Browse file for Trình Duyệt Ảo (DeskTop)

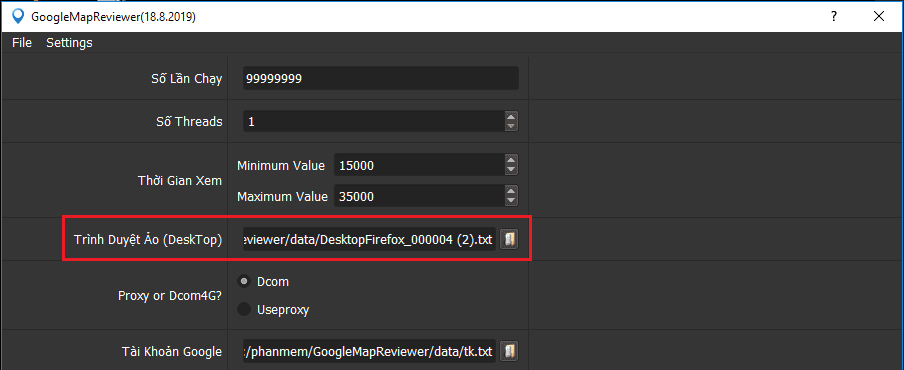[508, 239]
